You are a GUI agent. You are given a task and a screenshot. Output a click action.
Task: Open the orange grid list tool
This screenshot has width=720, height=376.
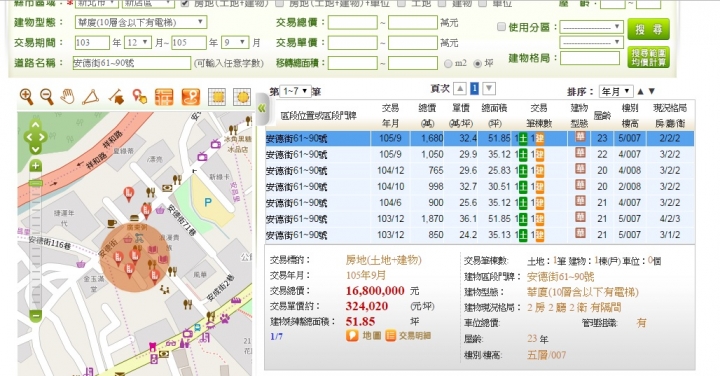[x=164, y=97]
